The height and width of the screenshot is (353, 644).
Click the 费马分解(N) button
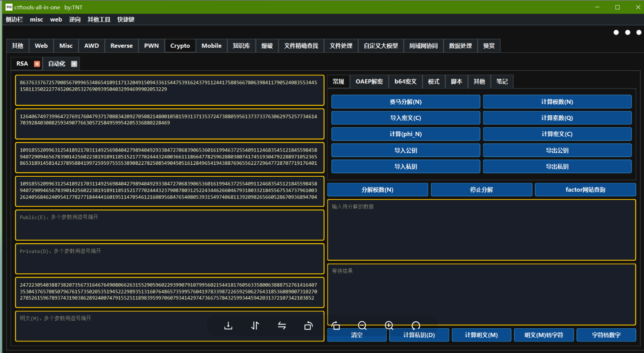[405, 101]
